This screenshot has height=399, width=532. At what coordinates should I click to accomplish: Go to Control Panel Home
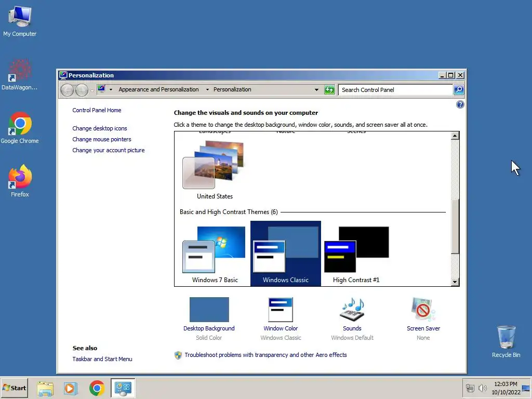(x=97, y=110)
